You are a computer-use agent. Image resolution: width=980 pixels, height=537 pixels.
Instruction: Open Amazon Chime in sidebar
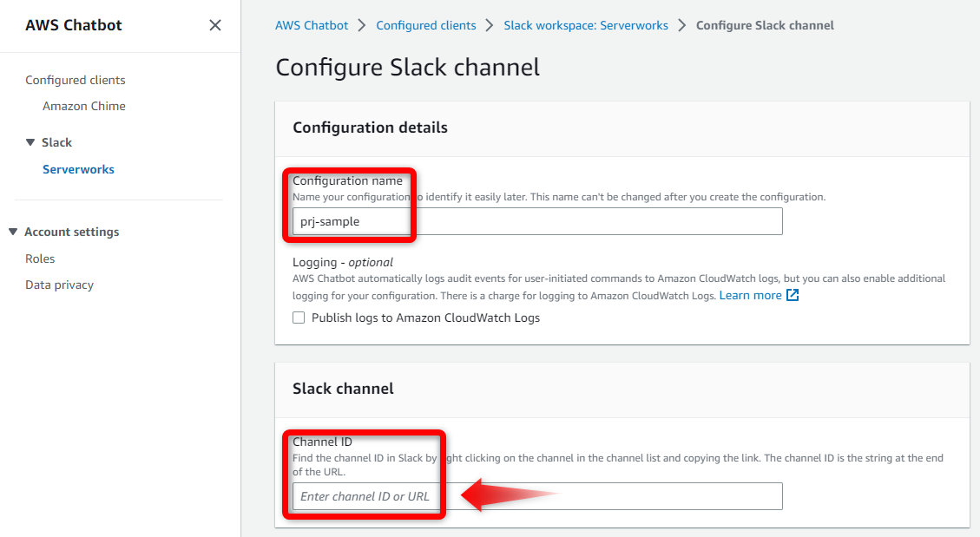pos(83,106)
